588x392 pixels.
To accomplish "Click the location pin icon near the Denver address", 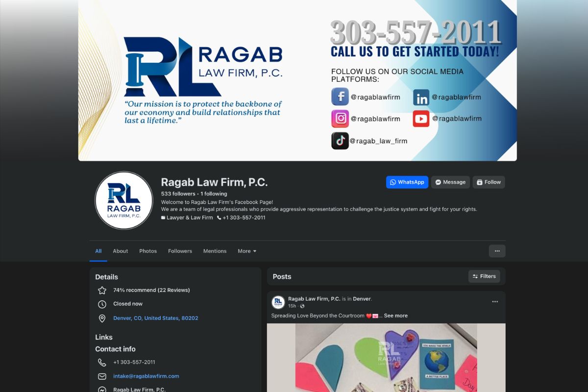I will point(102,318).
